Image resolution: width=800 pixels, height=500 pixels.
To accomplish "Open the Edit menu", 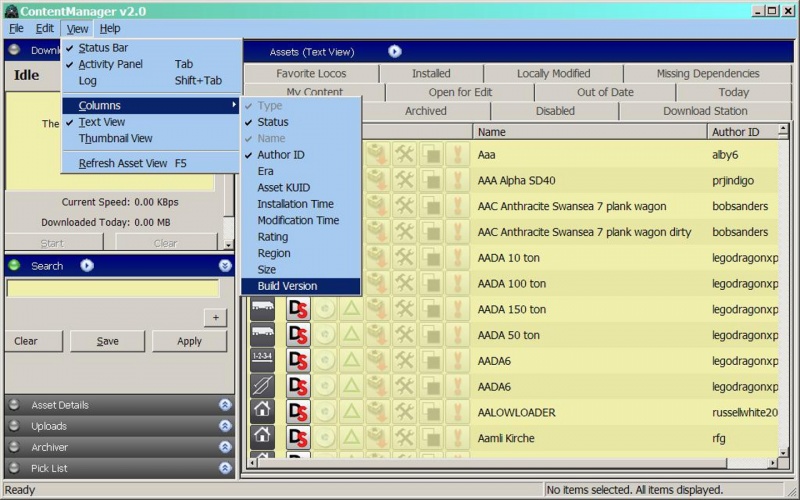I will tap(44, 29).
